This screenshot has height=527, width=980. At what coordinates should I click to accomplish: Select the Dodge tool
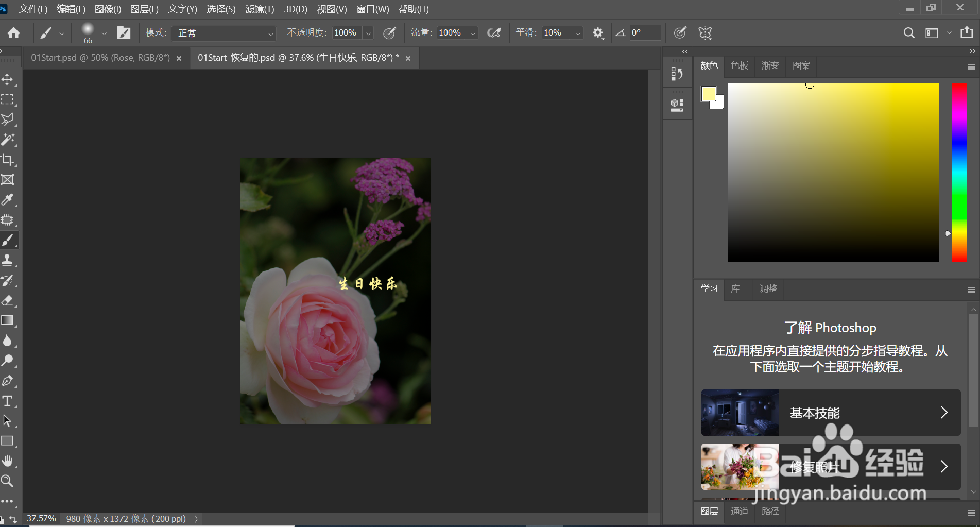pos(7,361)
